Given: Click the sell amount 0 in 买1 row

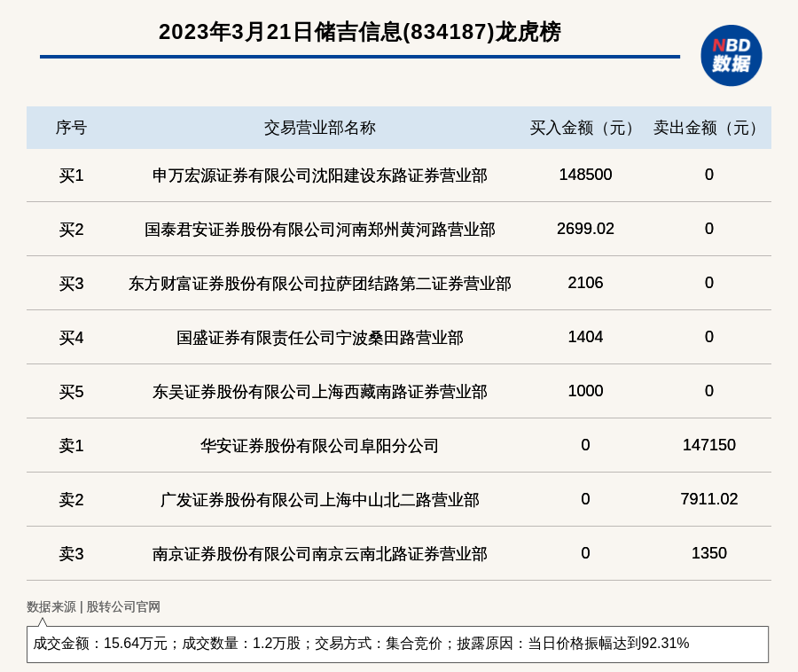Looking at the screenshot, I should click(709, 175).
